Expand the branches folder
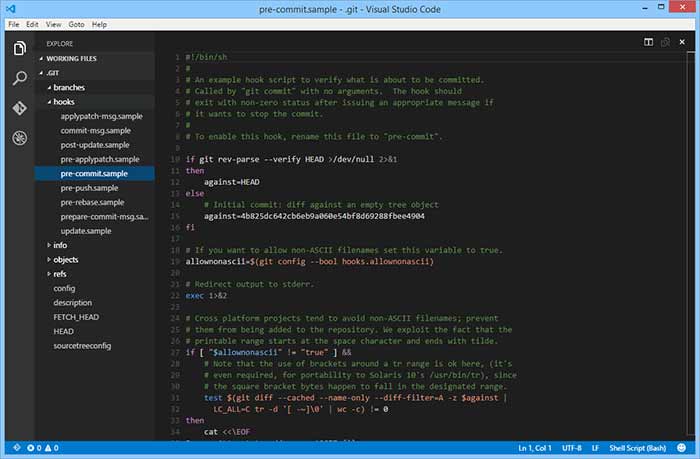Viewport: 700px width, 459px height. [x=68, y=87]
